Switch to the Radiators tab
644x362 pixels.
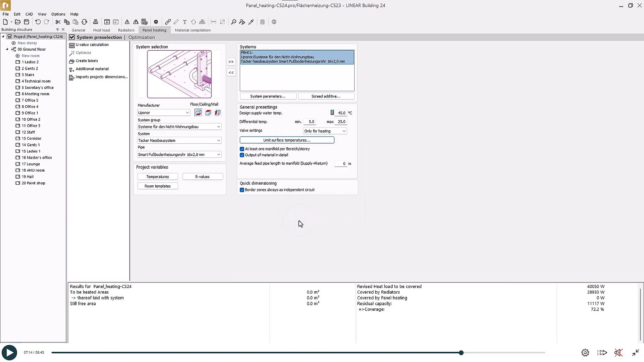[126, 30]
